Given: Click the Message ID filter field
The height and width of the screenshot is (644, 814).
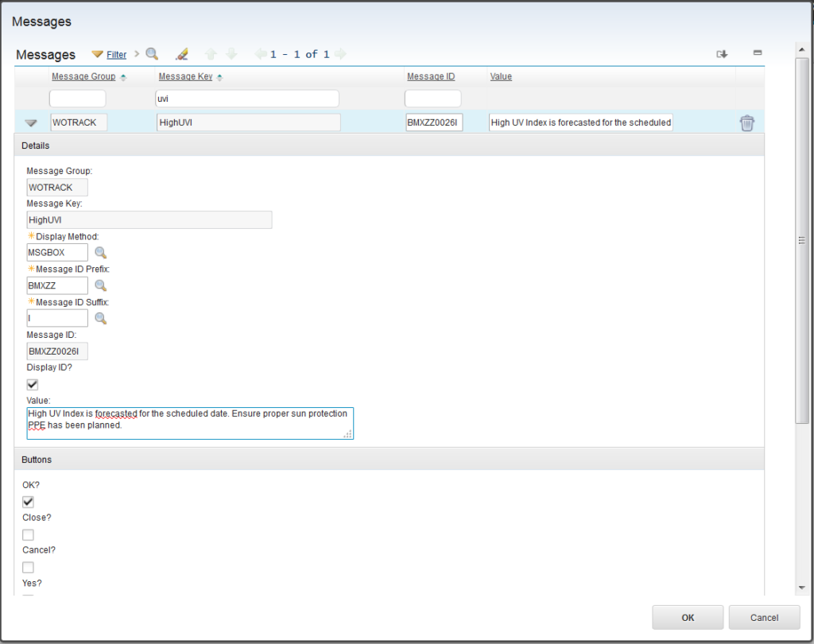Looking at the screenshot, I should click(433, 98).
